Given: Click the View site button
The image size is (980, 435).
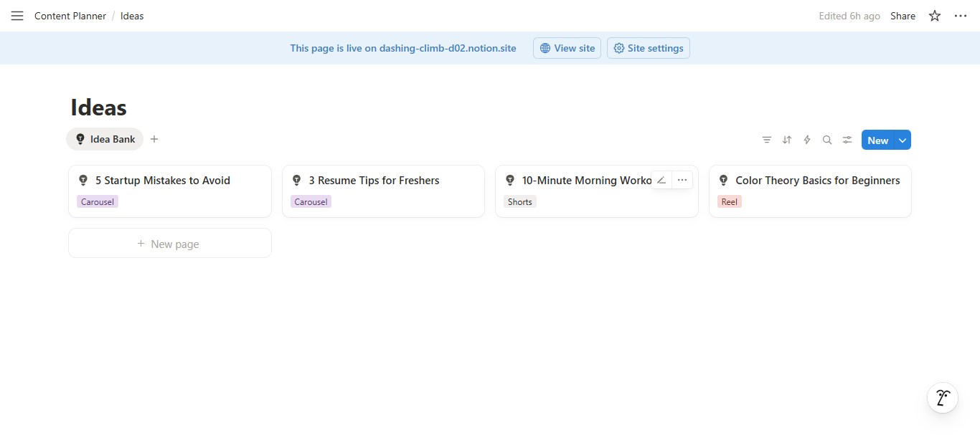Looking at the screenshot, I should pos(567,48).
